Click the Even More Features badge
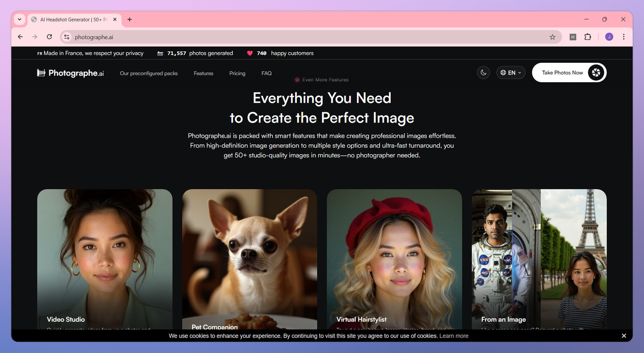The height and width of the screenshot is (353, 644). (321, 80)
